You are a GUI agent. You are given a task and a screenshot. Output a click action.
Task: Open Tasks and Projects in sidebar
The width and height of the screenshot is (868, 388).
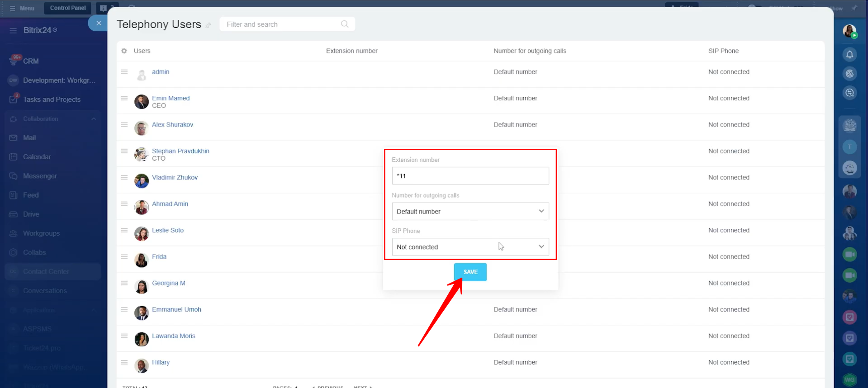[x=52, y=99]
